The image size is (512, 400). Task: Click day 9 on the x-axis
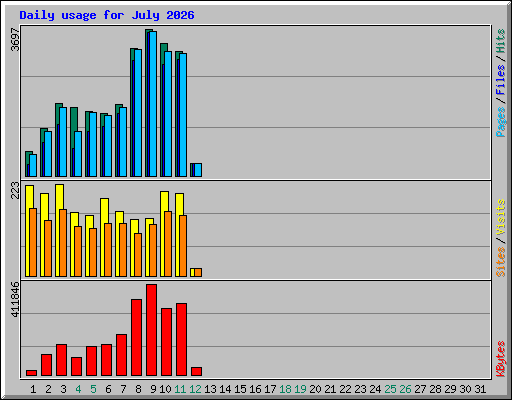tap(153, 389)
